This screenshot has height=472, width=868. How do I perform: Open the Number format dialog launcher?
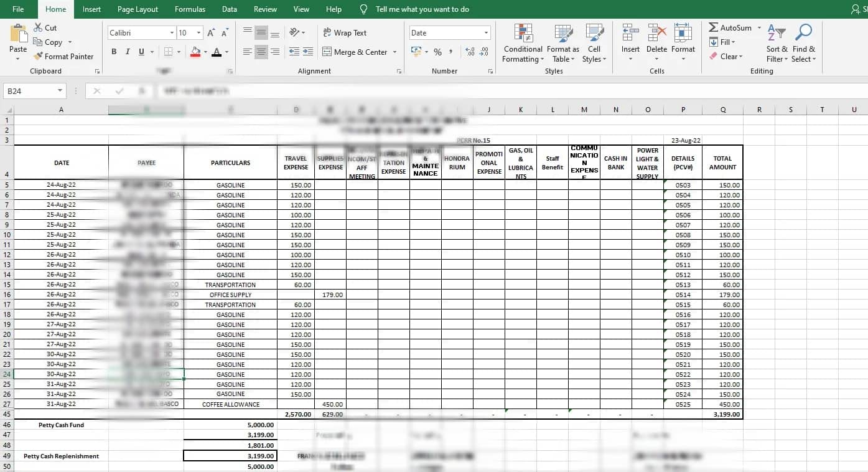tap(490, 72)
